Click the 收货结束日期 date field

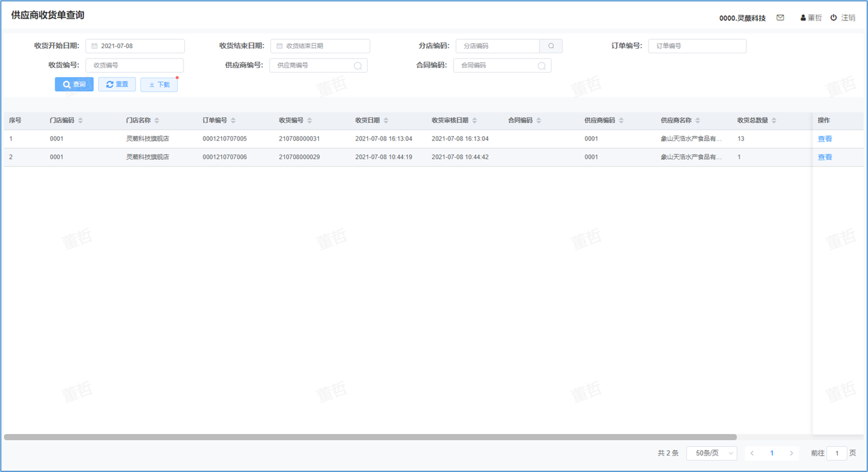[320, 46]
